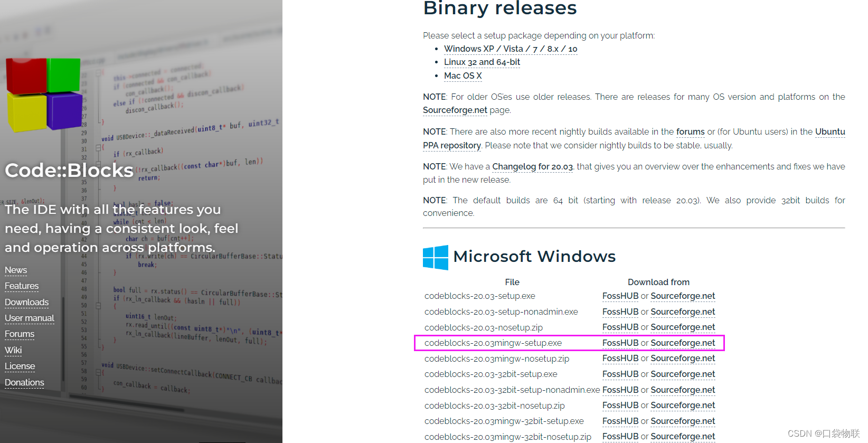The height and width of the screenshot is (443, 868).
Task: Download codeblocks-20.03-32bit-nosetup.zip from FossHUB
Action: click(x=620, y=406)
